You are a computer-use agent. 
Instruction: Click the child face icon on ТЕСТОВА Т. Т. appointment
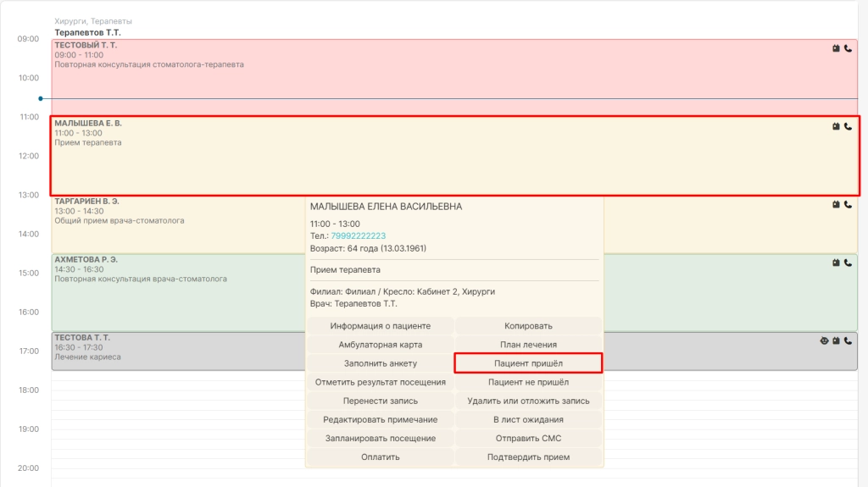coord(824,340)
